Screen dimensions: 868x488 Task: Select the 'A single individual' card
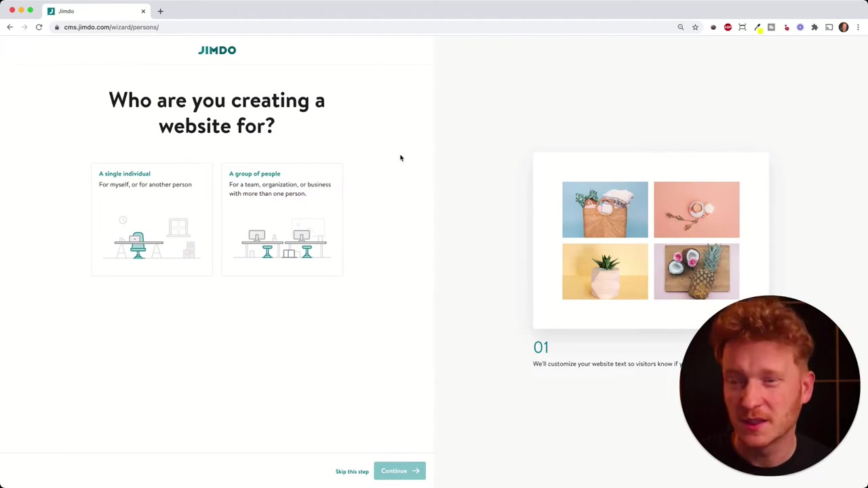(x=152, y=220)
